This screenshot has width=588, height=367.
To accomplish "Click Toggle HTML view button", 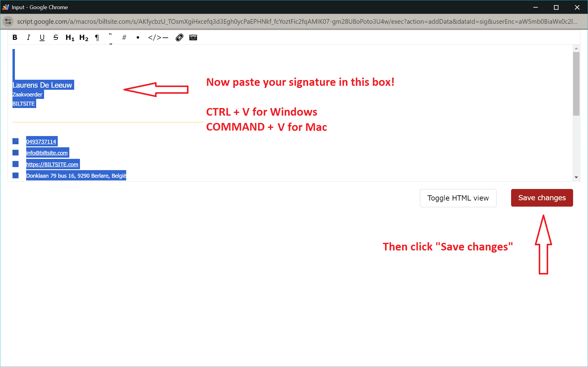I will (458, 197).
